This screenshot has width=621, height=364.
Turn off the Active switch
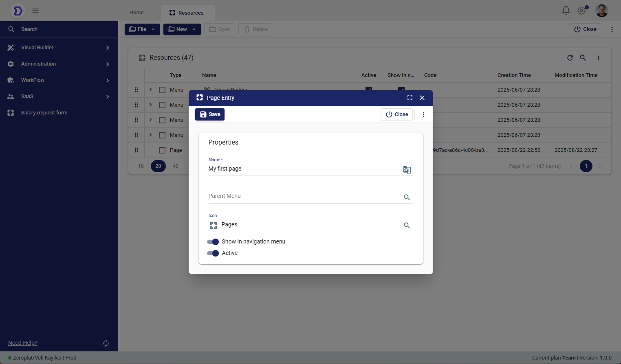point(213,253)
